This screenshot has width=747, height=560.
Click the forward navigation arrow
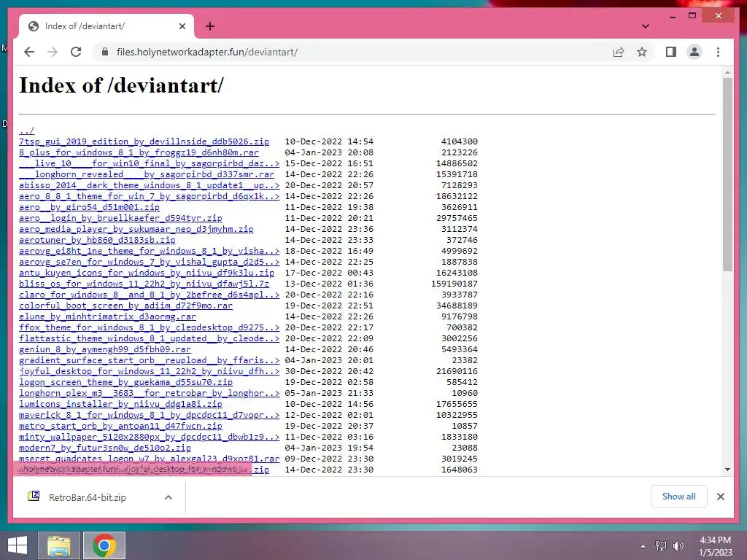(53, 52)
